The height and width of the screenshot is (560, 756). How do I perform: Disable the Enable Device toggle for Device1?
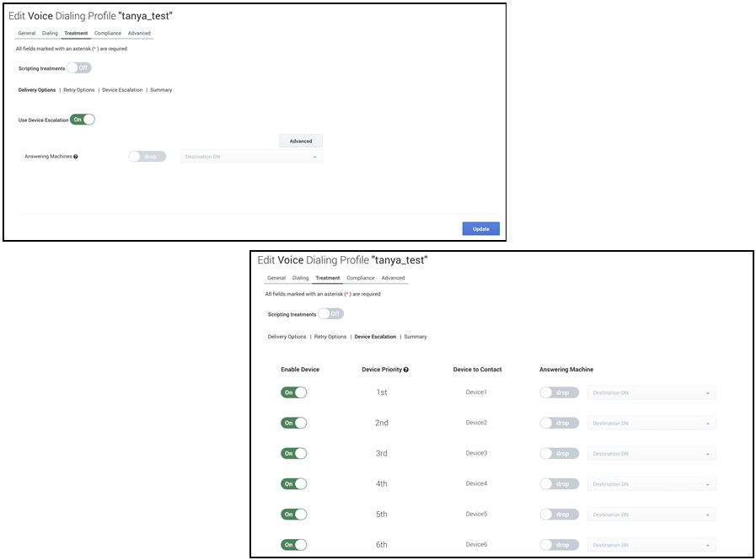pyautogui.click(x=294, y=392)
